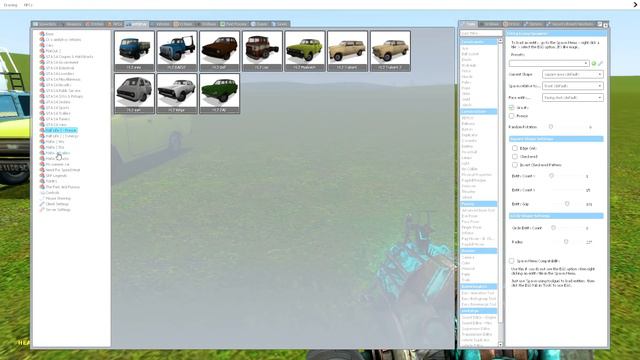Click the tool search filter field

point(481,33)
